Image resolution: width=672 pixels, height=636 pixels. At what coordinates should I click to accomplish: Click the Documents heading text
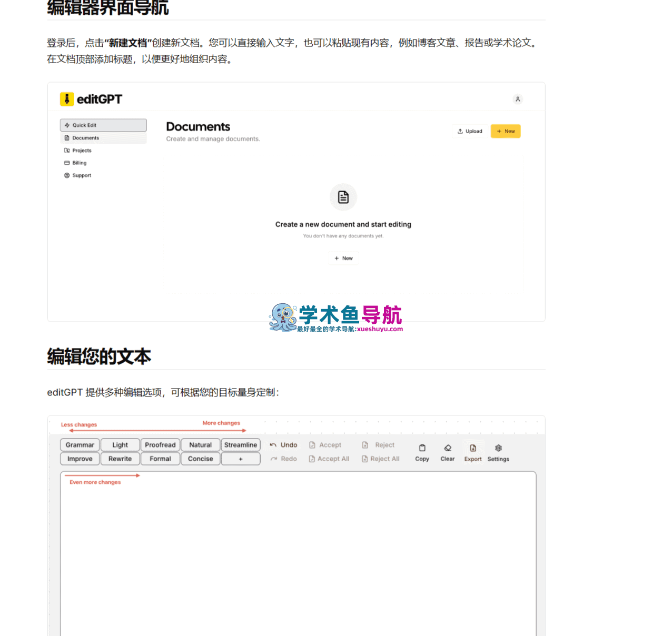click(198, 127)
